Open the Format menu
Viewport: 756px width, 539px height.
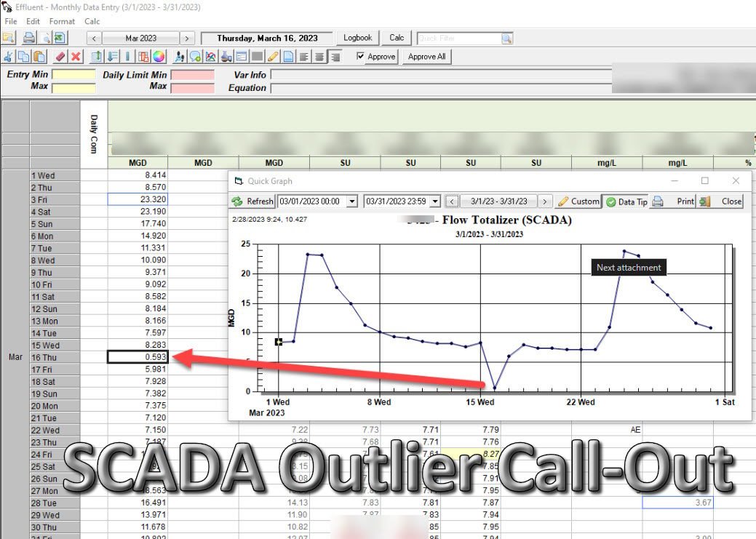(62, 21)
